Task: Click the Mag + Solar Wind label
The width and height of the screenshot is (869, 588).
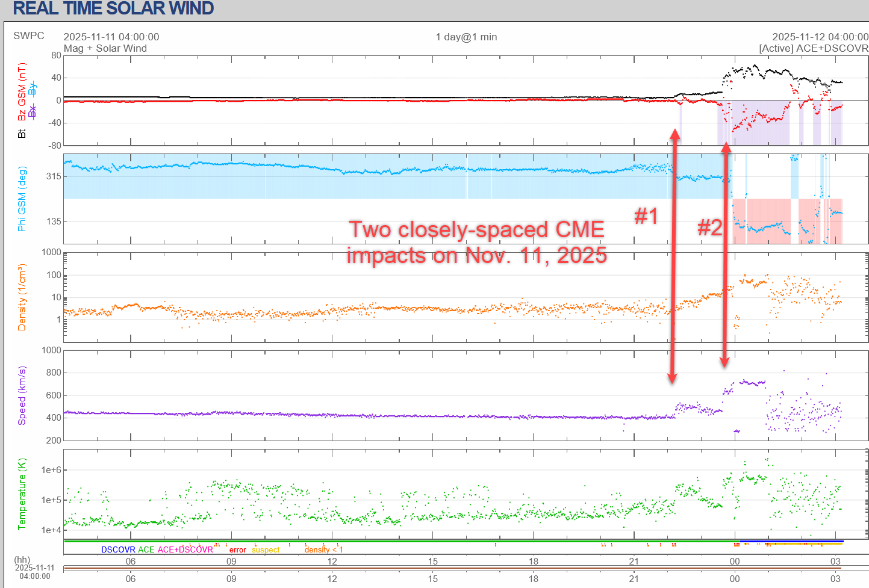Action: tap(105, 48)
